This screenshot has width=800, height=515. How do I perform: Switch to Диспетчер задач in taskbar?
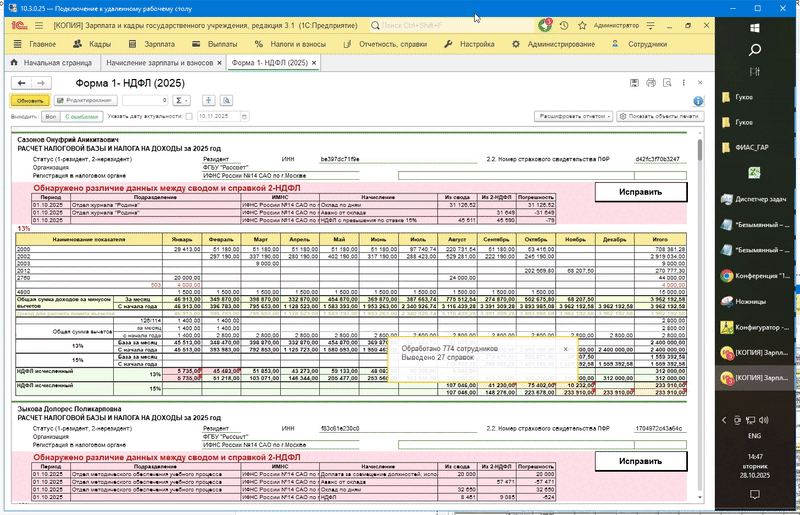(x=754, y=199)
